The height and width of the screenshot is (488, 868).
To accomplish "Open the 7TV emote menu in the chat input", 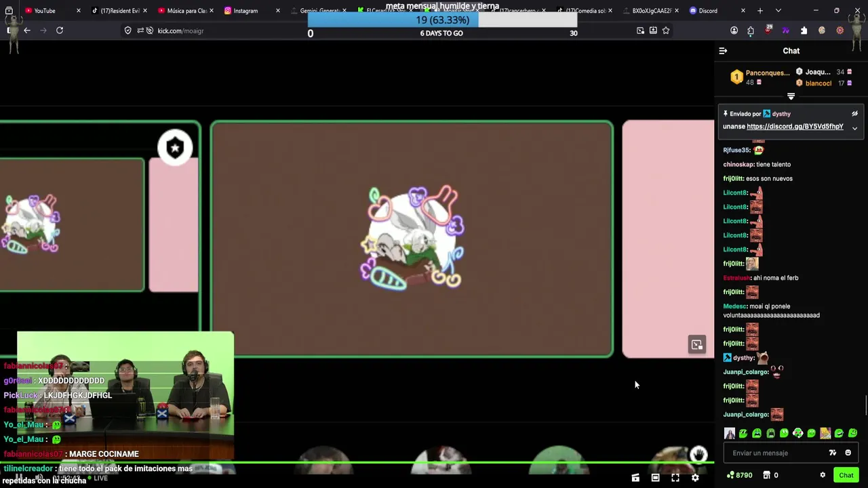I will pyautogui.click(x=833, y=453).
